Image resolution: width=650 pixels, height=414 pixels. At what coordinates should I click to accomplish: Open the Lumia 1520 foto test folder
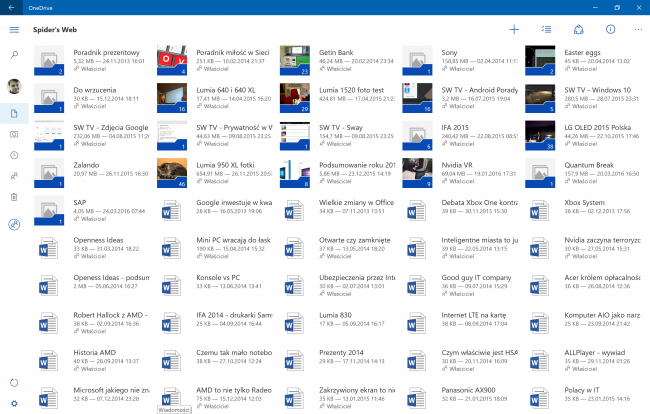[x=337, y=98]
